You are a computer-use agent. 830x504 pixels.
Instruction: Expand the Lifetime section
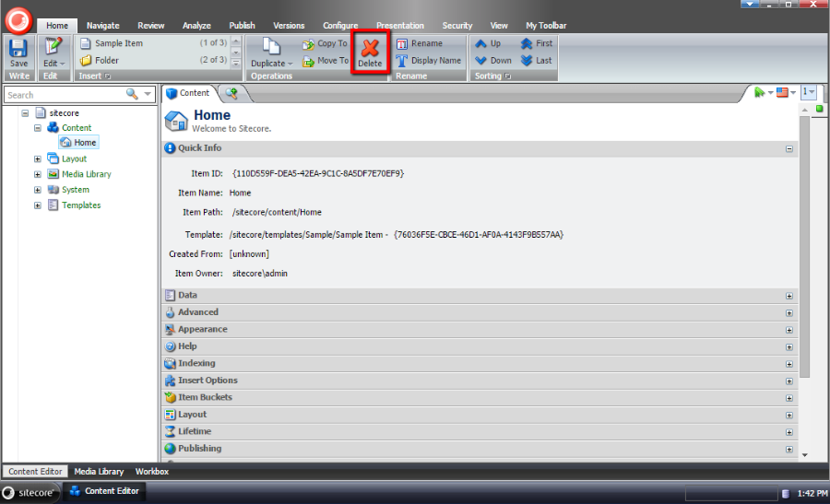[x=789, y=432]
